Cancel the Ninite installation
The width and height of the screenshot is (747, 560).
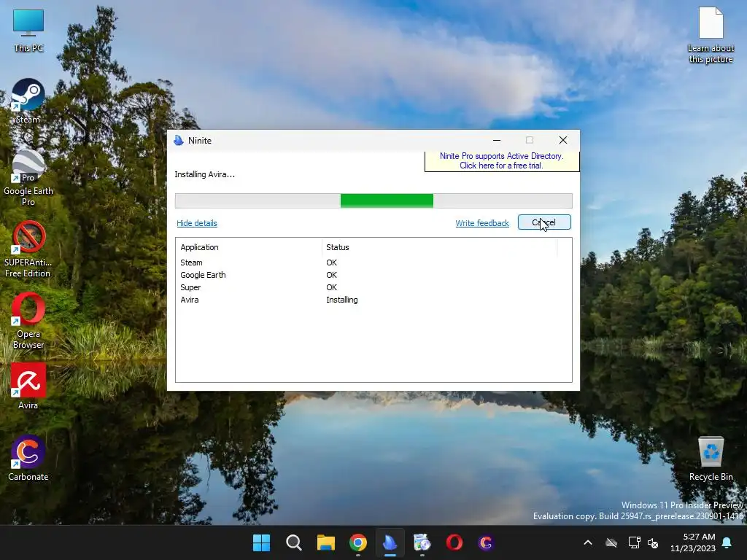544,222
